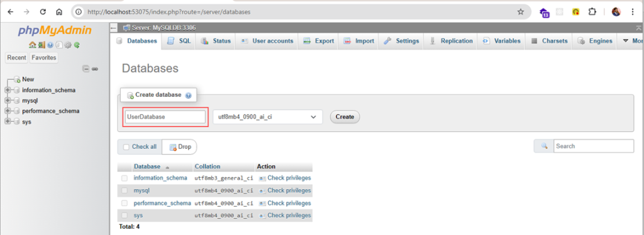Tick the Check all checkbox
Image resolution: width=644 pixels, height=235 pixels.
126,147
